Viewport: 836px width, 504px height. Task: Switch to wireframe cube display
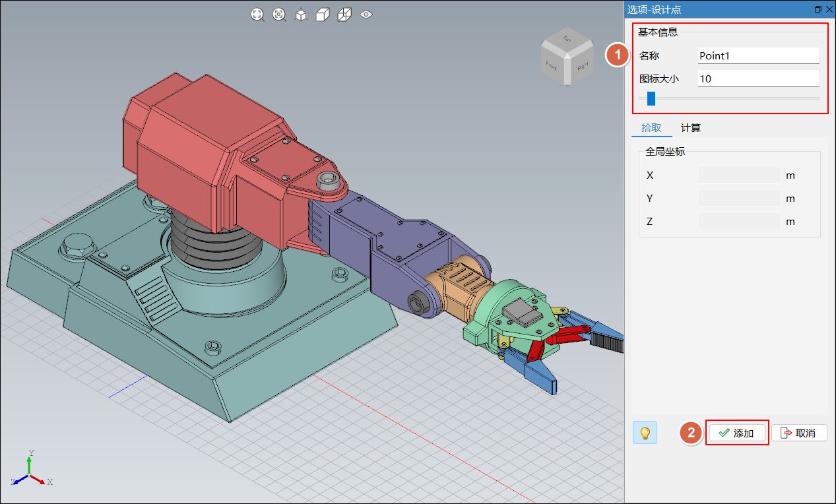pyautogui.click(x=344, y=15)
